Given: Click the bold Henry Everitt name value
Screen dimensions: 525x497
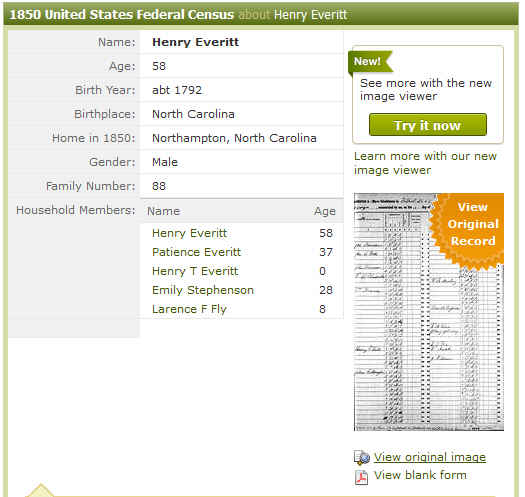Looking at the screenshot, I should tap(195, 42).
